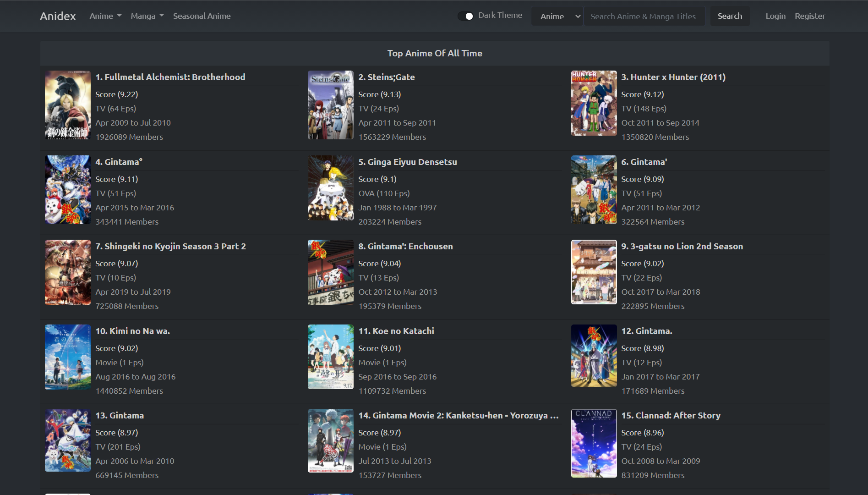Viewport: 868px width, 495px height.
Task: Open the Koe no Katachi poster
Action: [x=331, y=357]
